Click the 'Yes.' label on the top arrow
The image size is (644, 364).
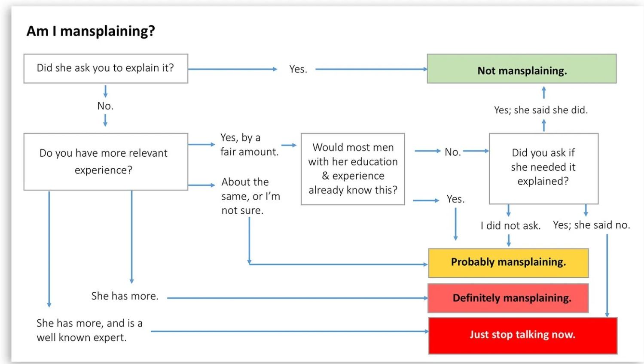[x=298, y=69]
